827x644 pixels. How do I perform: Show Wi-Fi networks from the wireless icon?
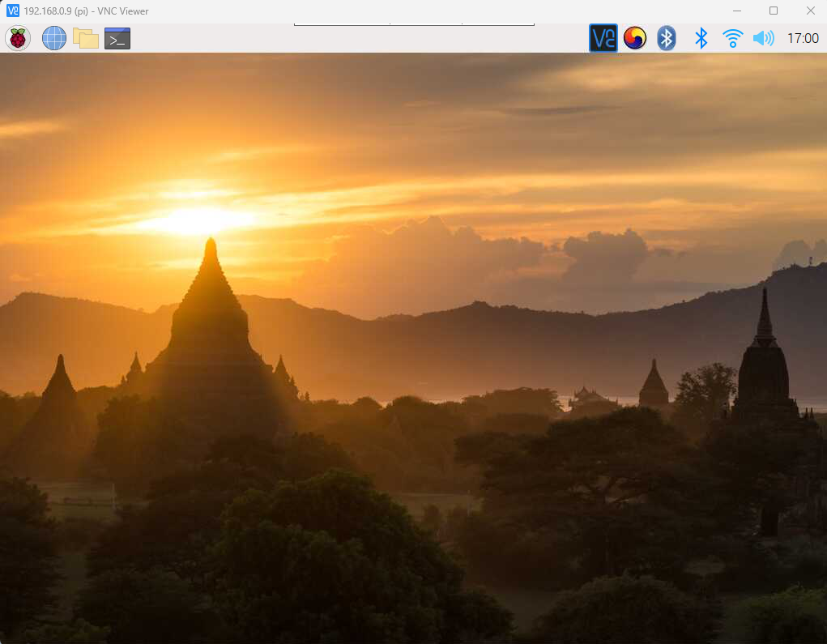732,38
